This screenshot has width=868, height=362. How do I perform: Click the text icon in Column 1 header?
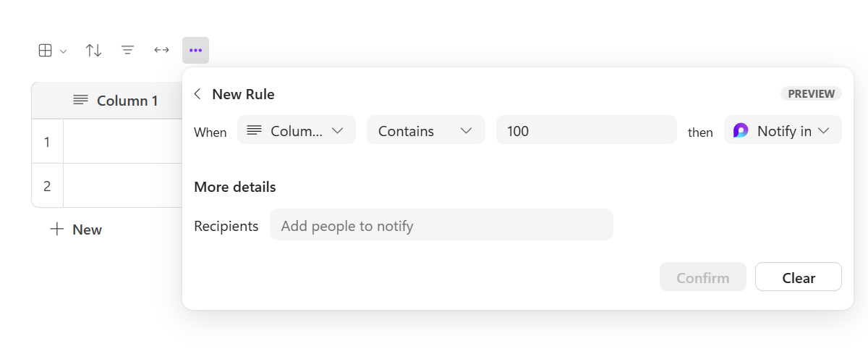point(81,100)
